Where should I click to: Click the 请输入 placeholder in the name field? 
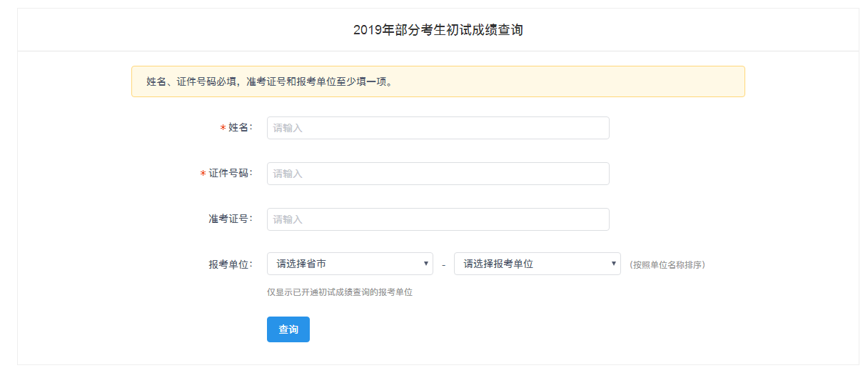[288, 128]
